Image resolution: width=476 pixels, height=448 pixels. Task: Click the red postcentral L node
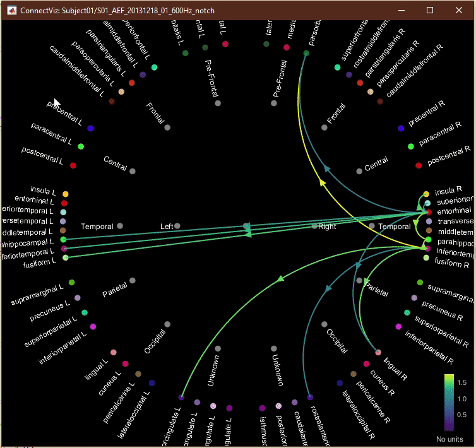(x=73, y=165)
